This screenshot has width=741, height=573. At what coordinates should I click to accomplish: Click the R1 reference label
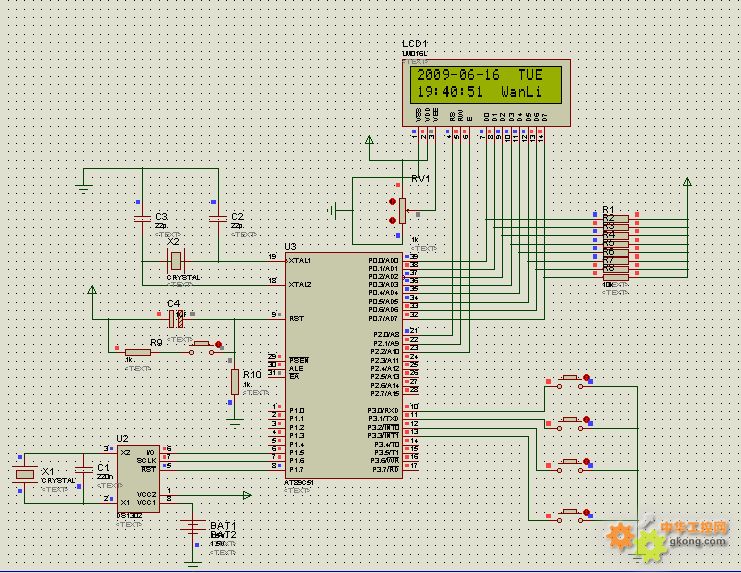click(x=608, y=209)
